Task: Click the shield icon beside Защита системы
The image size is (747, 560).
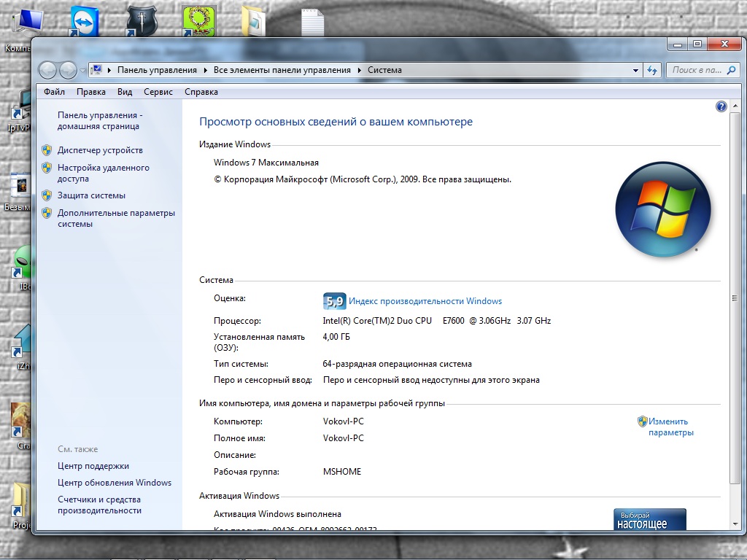Action: (47, 195)
